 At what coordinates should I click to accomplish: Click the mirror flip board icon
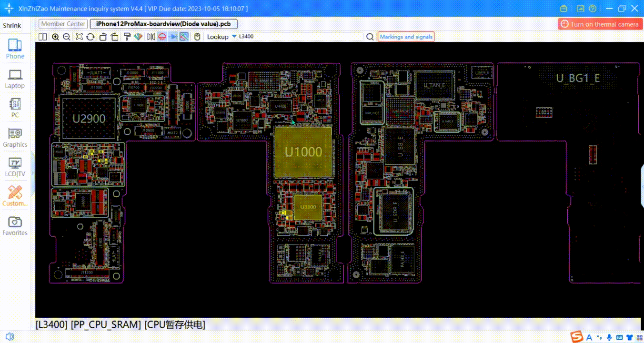click(x=151, y=37)
